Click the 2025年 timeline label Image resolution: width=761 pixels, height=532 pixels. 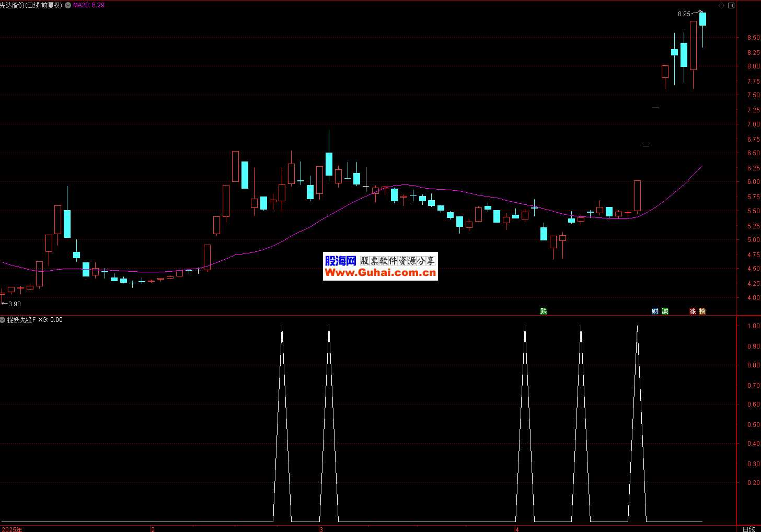11,529
